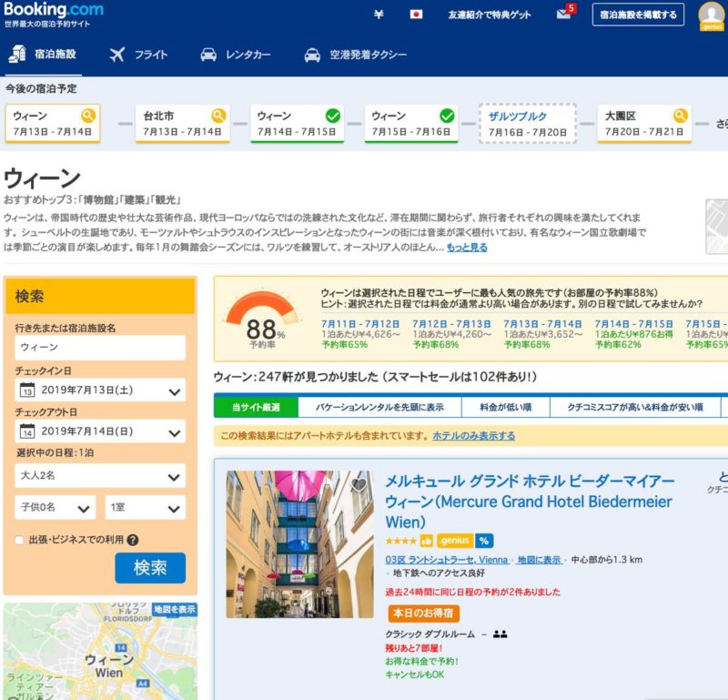Select the レンタカー navigation tab
Screen dimensions: 728x700
point(236,55)
